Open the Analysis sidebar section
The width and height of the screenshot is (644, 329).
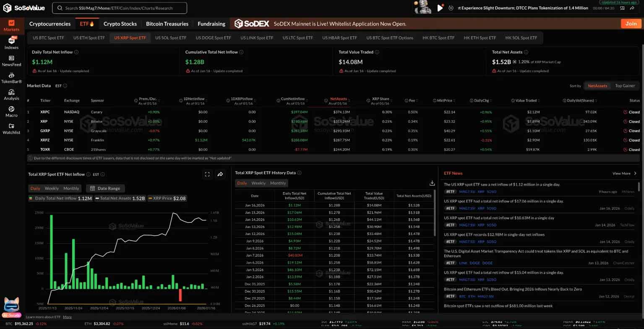[x=11, y=94]
